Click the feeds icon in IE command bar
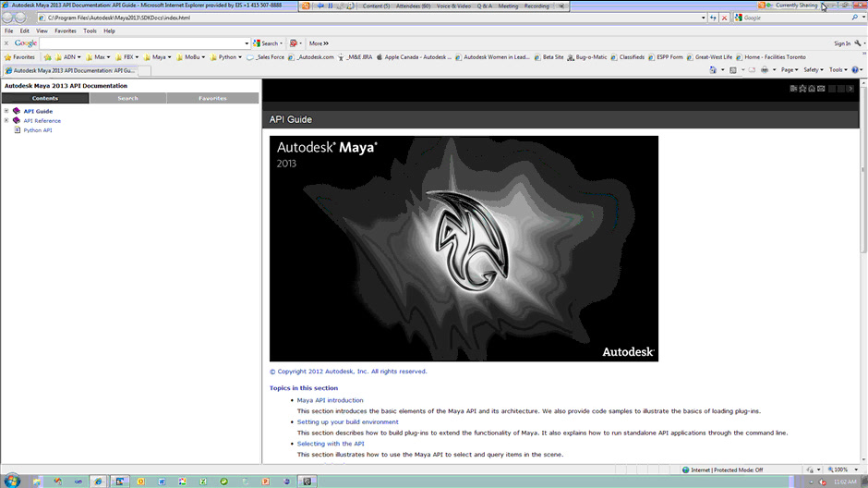 click(x=733, y=70)
